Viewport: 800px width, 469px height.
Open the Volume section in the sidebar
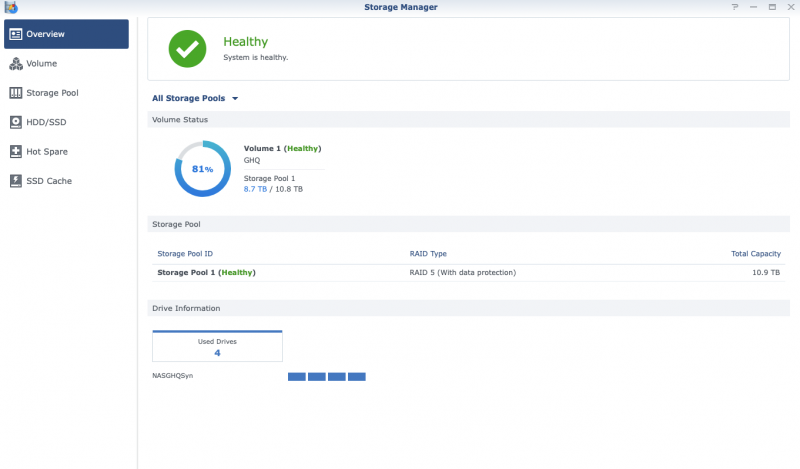pyautogui.click(x=40, y=64)
